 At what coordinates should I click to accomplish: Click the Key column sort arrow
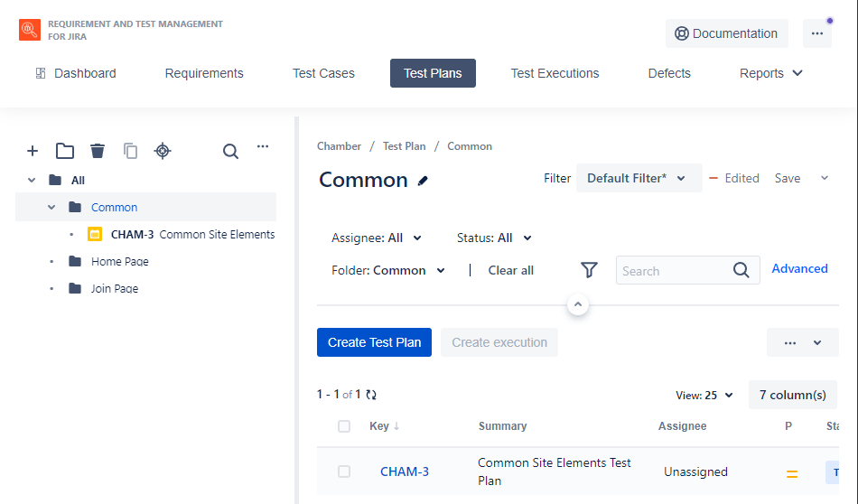(x=396, y=426)
